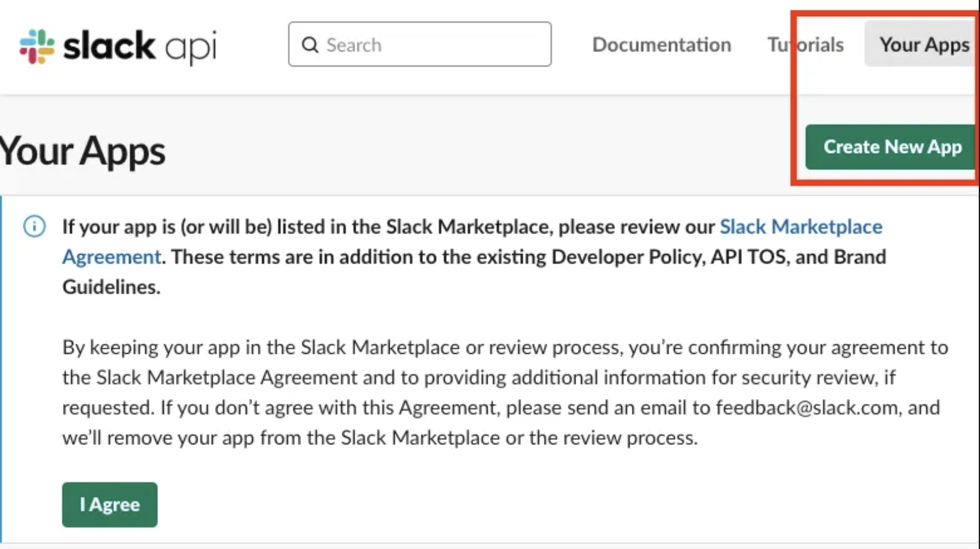Click the magnifier icon in search box
The height and width of the screenshot is (549, 980).
[310, 45]
